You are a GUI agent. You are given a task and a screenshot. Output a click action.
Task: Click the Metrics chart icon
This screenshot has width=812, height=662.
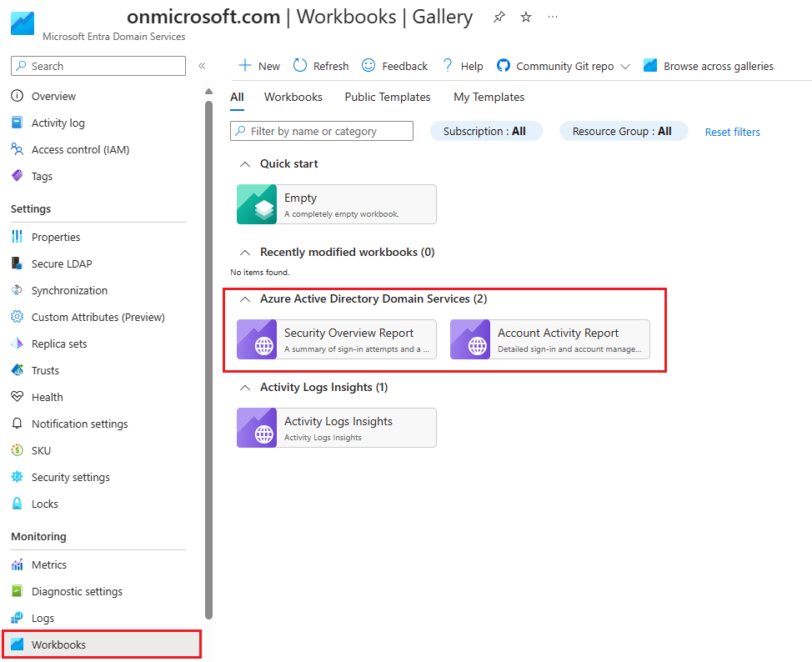[17, 564]
